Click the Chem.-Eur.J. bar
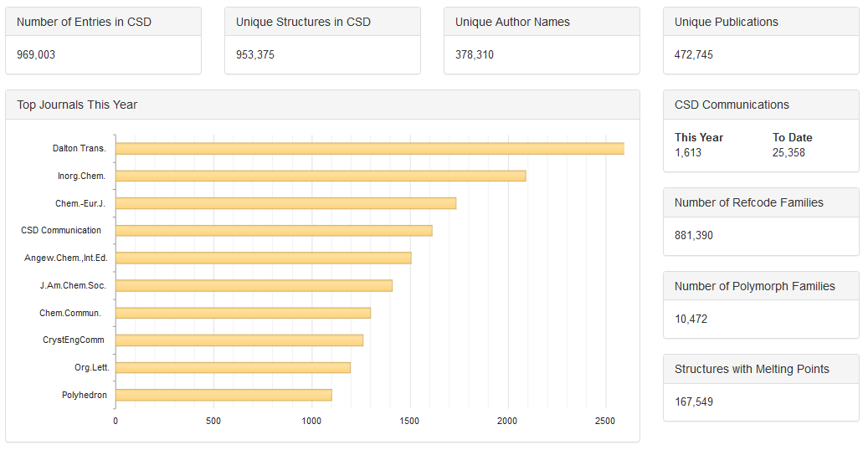 pyautogui.click(x=285, y=203)
